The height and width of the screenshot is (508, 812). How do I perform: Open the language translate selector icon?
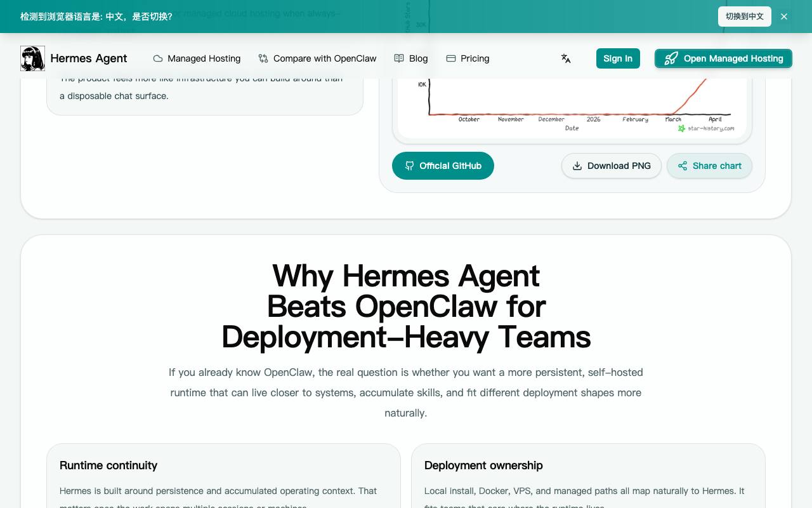point(566,58)
